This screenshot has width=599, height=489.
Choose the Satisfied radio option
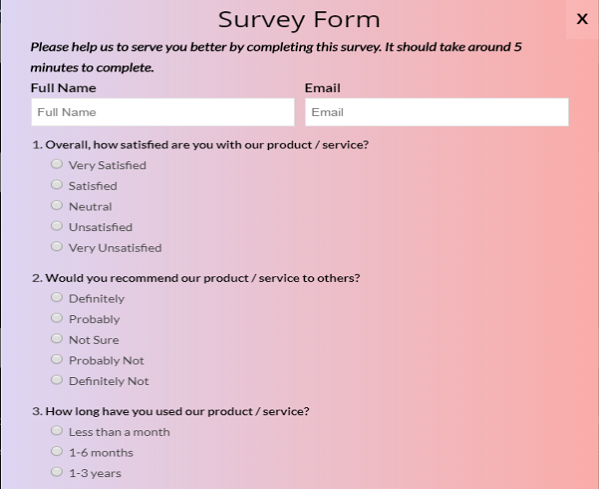click(57, 185)
